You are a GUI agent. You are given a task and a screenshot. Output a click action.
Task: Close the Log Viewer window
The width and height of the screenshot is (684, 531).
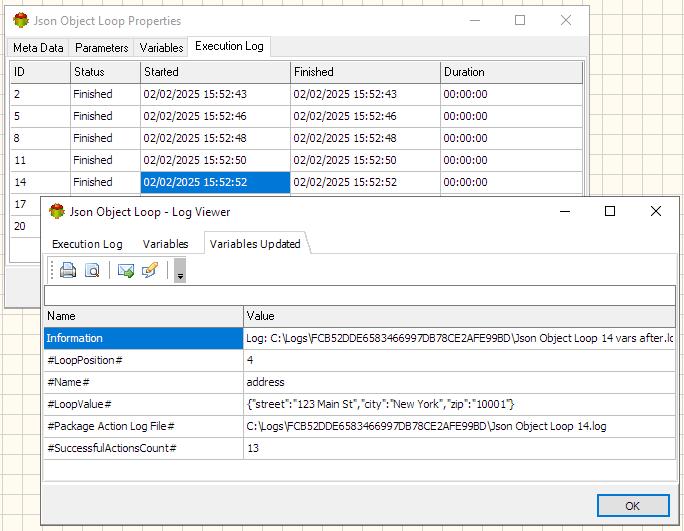pos(656,212)
